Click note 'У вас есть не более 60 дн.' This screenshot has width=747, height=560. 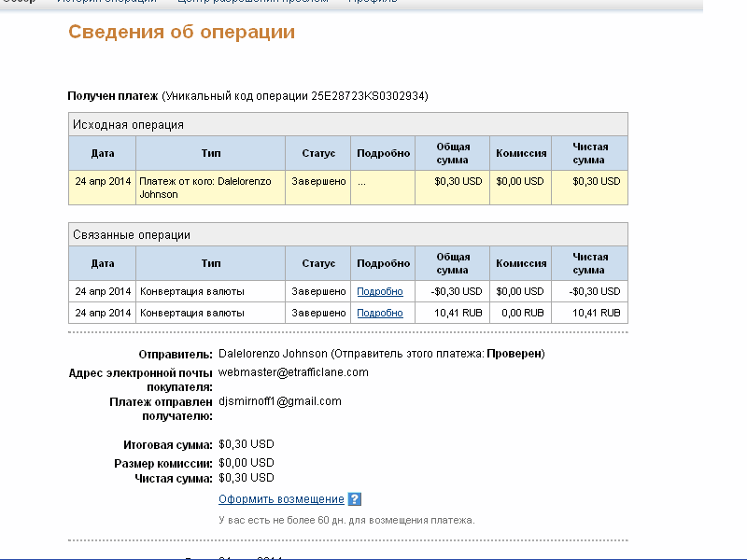(x=282, y=520)
